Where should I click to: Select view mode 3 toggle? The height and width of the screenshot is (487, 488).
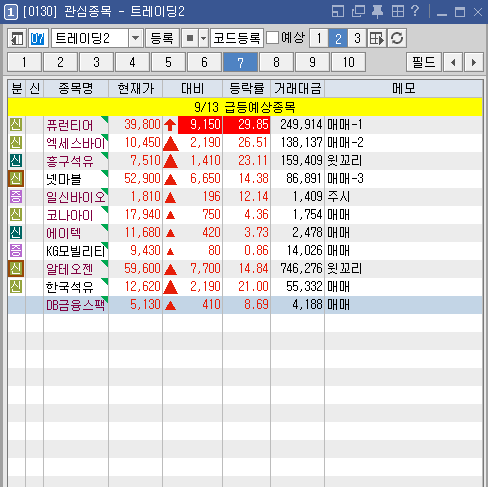(x=357, y=38)
